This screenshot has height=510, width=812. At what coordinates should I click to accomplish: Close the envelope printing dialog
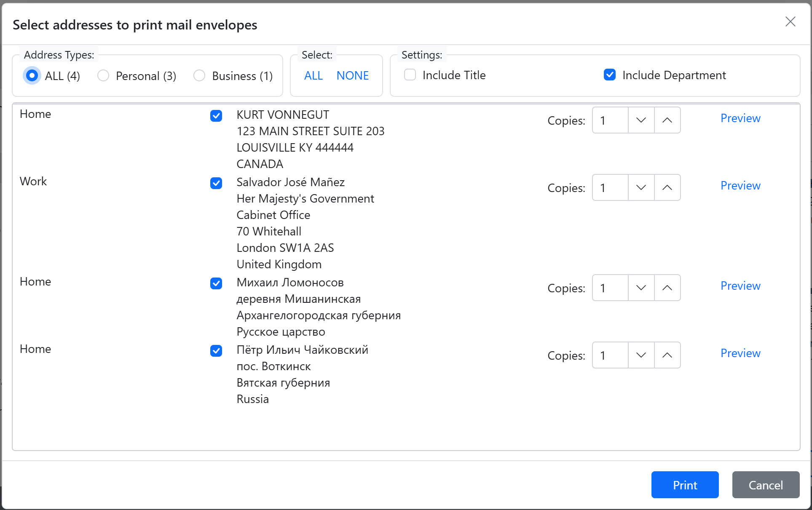click(790, 22)
